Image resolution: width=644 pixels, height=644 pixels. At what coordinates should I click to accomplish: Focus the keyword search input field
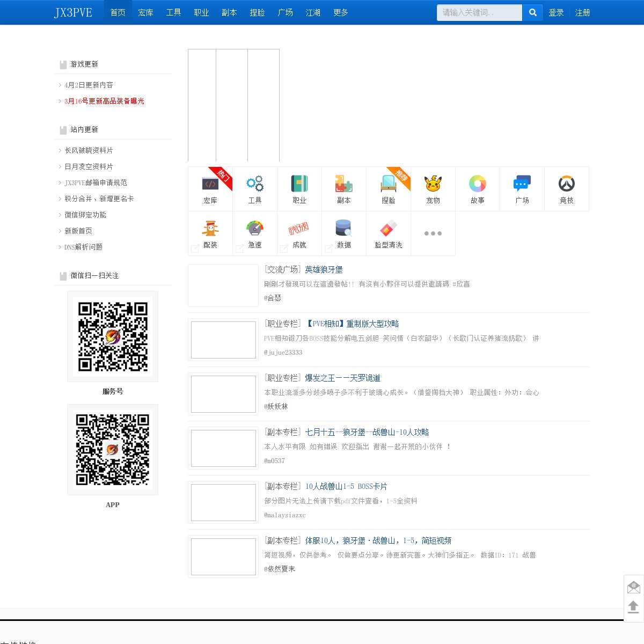point(479,12)
